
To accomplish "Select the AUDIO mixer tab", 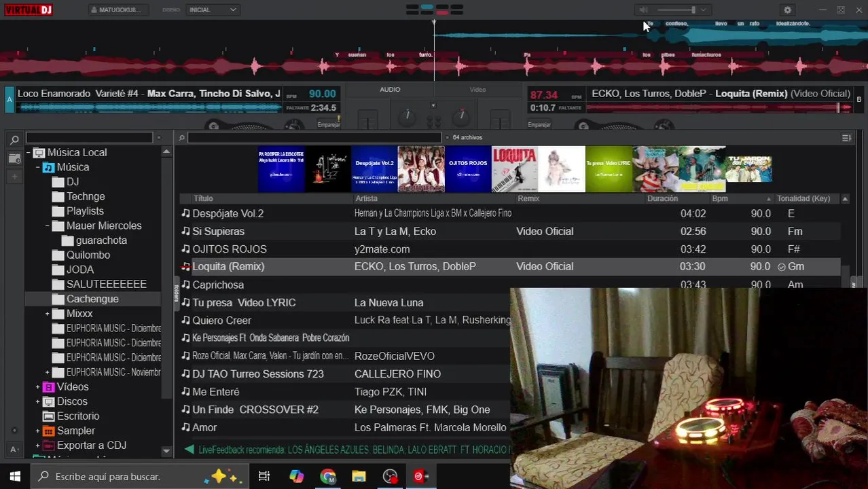I will click(390, 90).
